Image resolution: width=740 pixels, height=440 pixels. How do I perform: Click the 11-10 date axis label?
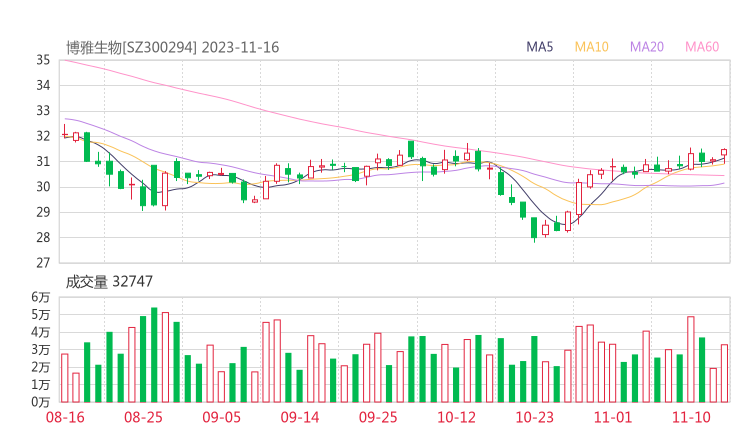(x=691, y=417)
